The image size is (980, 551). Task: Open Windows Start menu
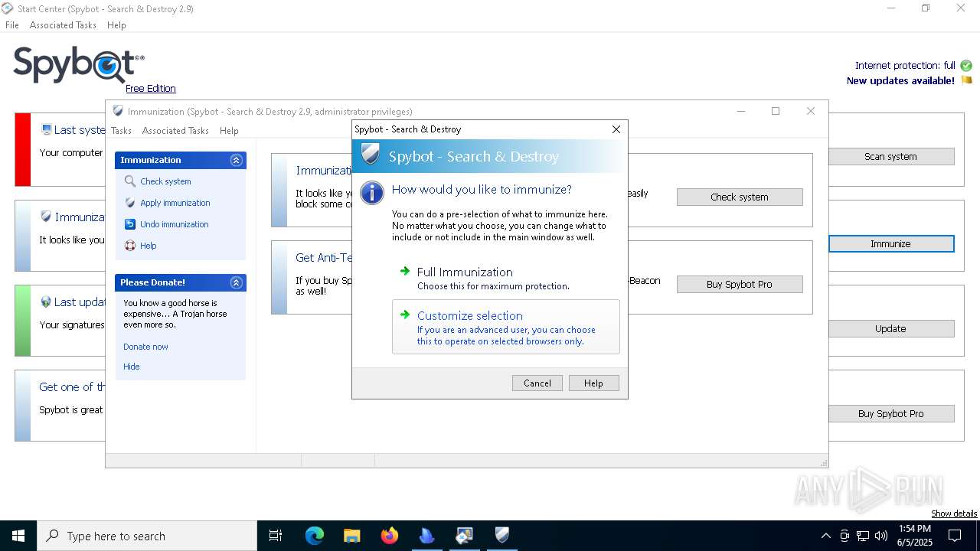(x=18, y=536)
